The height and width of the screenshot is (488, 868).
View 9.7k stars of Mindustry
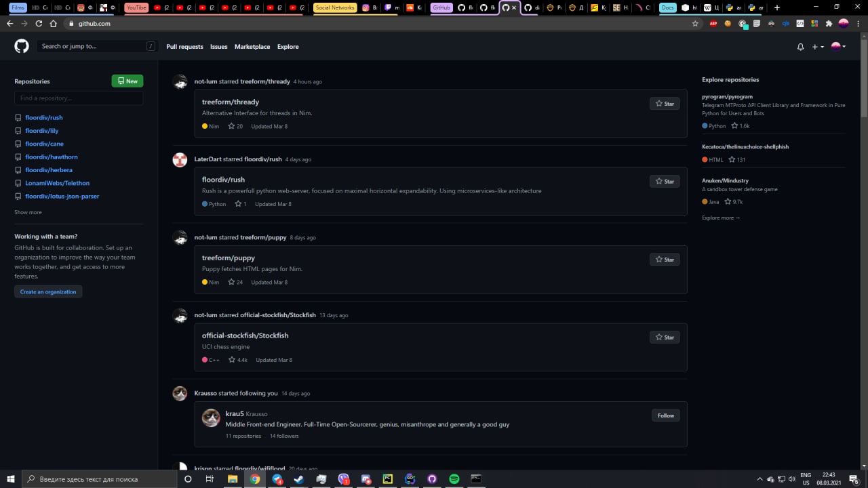734,202
